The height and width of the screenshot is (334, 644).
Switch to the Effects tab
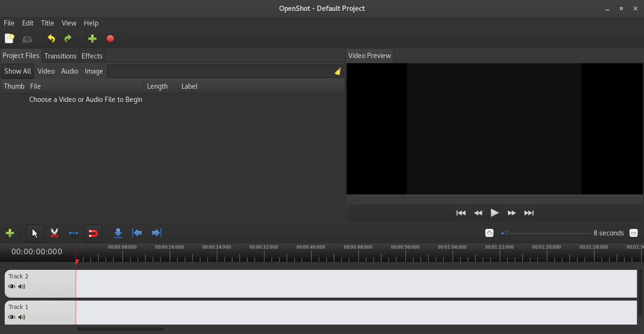92,56
